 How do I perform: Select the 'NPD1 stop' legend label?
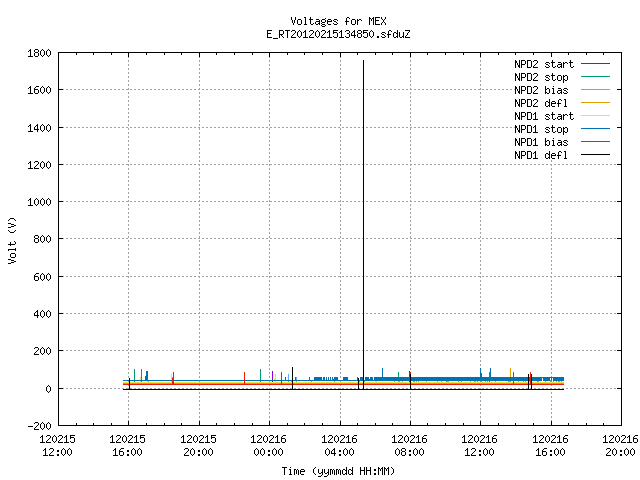pos(541,129)
